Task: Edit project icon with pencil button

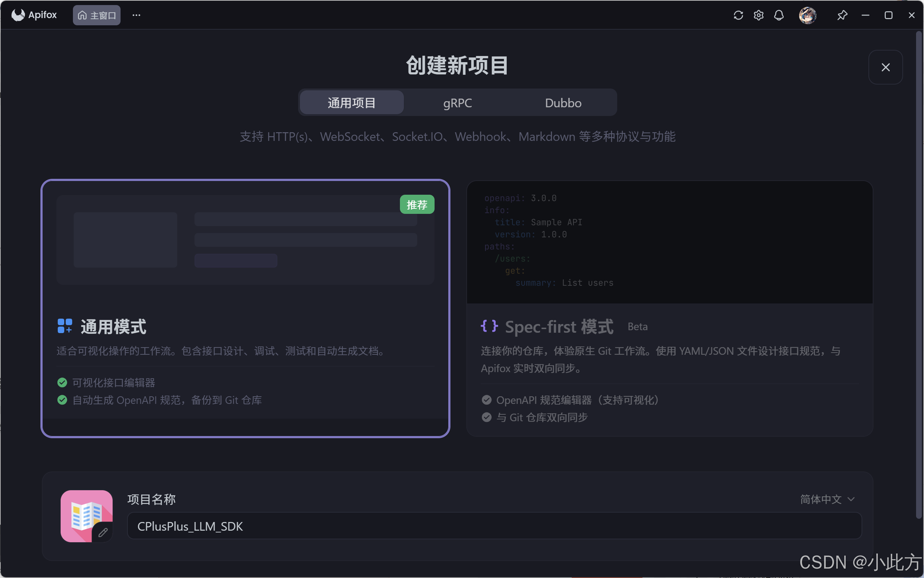Action: point(103,532)
